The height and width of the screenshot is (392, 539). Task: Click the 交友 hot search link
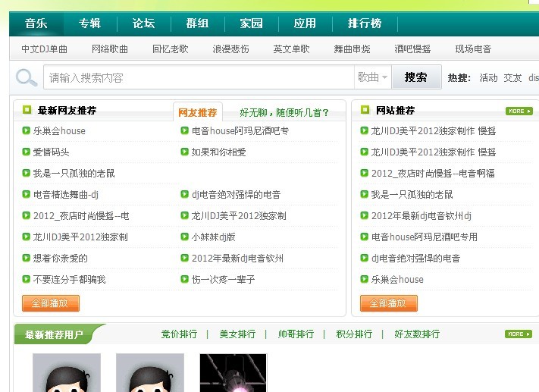pyautogui.click(x=513, y=77)
